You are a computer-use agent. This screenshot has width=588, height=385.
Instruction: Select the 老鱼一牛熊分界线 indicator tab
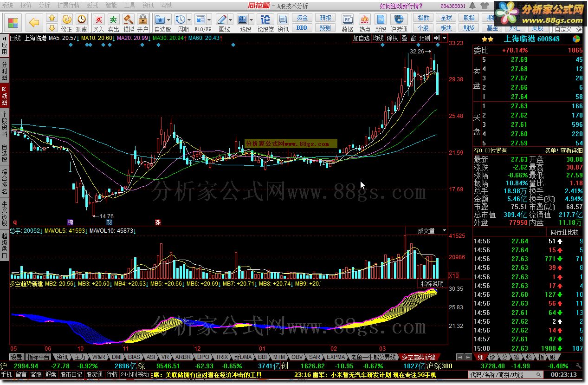[x=374, y=357]
